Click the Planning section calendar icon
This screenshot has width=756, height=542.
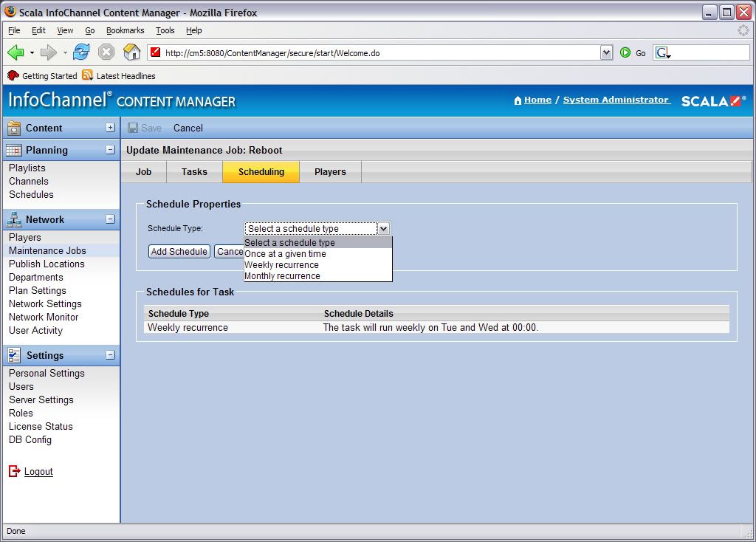click(x=14, y=150)
